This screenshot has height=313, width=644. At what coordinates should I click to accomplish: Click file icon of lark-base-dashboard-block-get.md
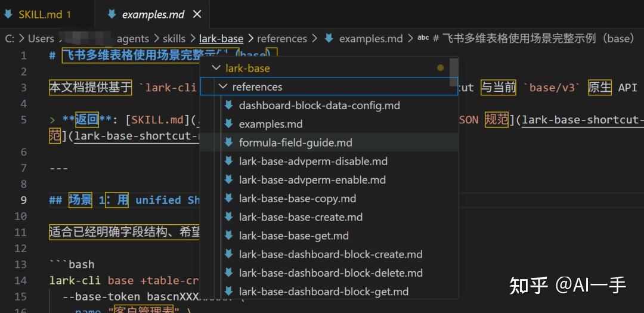tap(229, 291)
